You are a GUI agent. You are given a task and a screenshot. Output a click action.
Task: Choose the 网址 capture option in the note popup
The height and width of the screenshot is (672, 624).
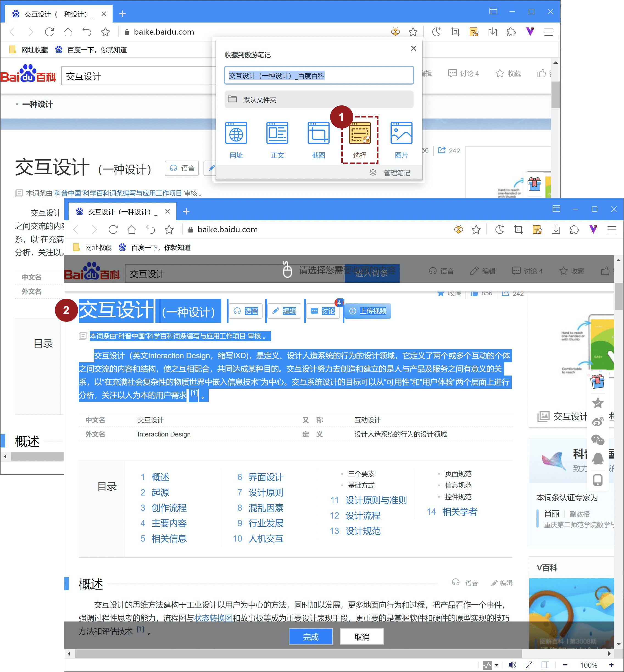[x=236, y=140]
